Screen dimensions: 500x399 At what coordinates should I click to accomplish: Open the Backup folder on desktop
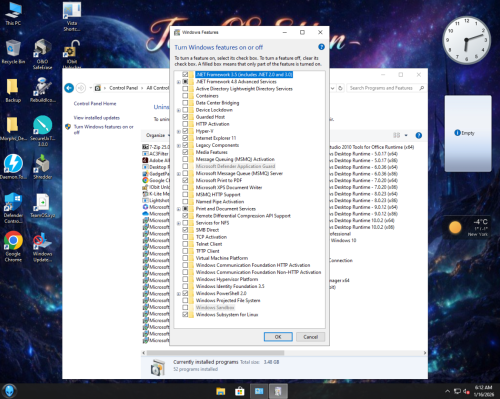[x=13, y=90]
